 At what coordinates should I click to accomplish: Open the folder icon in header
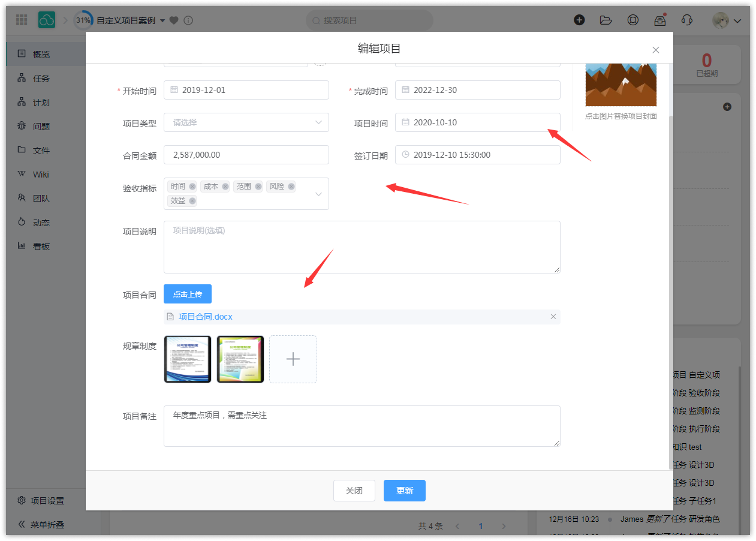point(606,20)
